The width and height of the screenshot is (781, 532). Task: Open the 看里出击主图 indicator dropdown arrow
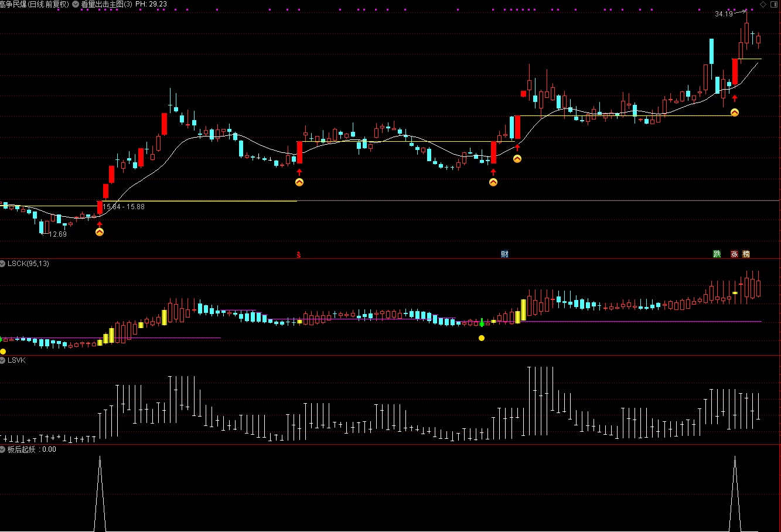click(x=76, y=4)
